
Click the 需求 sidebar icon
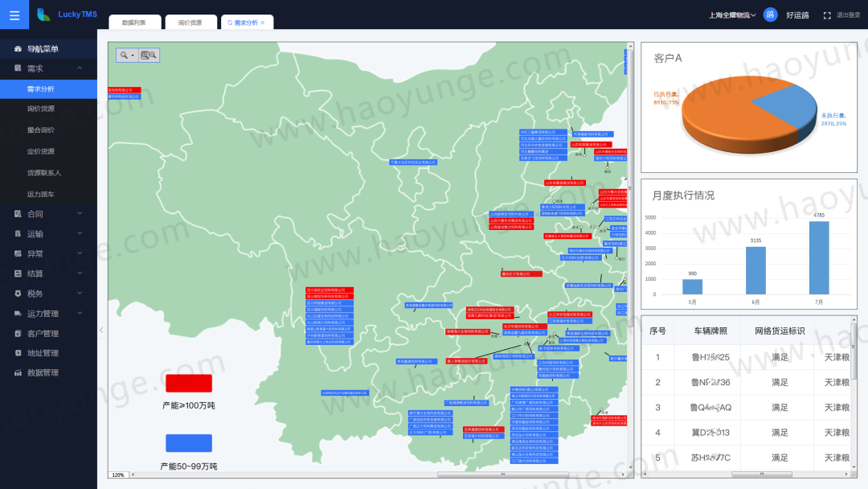(x=18, y=68)
